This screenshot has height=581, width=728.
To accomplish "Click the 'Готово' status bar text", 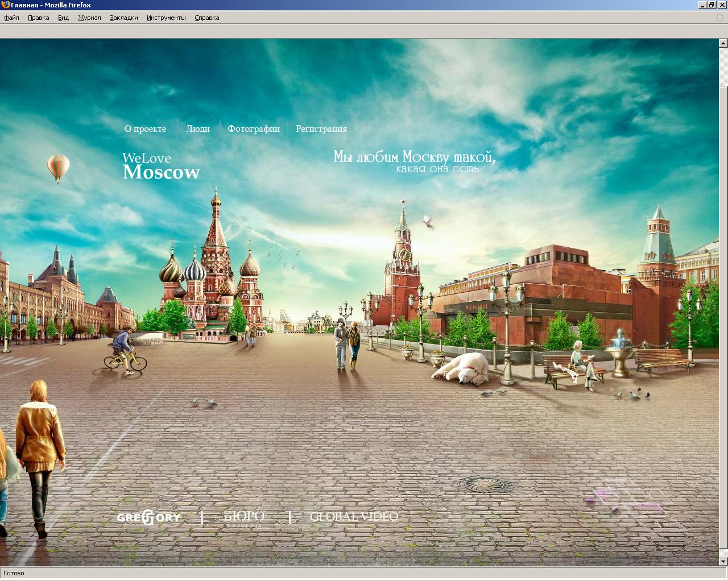I will (x=14, y=573).
